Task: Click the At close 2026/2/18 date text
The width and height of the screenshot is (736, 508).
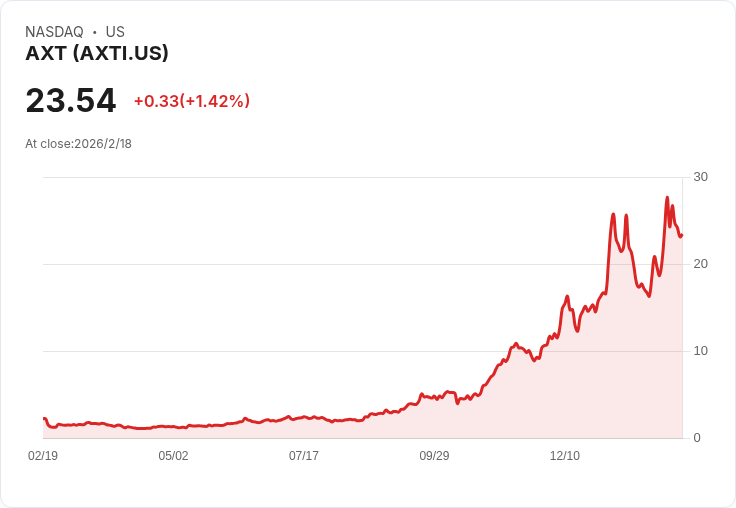Action: point(78,144)
